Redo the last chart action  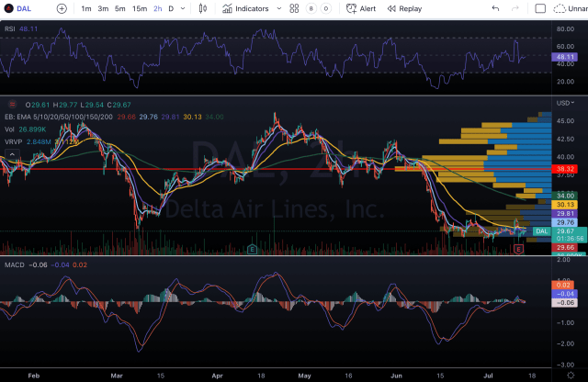pos(515,8)
